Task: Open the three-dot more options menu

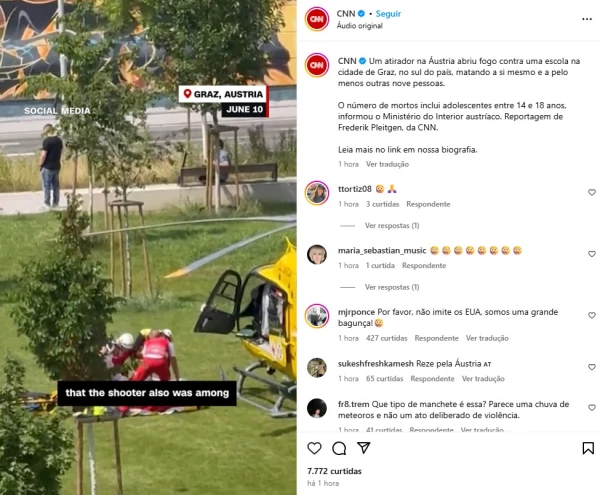Action: tap(587, 19)
